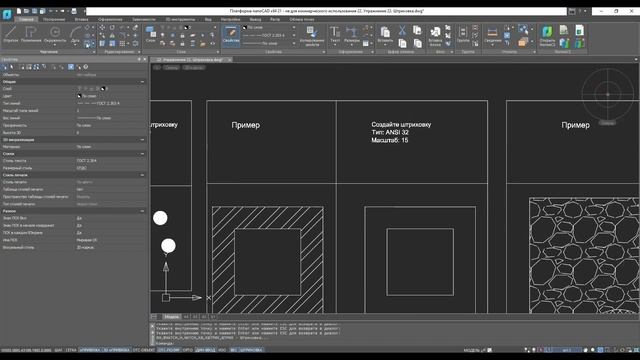Collapse the 3D визуализация section
Viewport: 640px width, 360px height.
pos(142,140)
